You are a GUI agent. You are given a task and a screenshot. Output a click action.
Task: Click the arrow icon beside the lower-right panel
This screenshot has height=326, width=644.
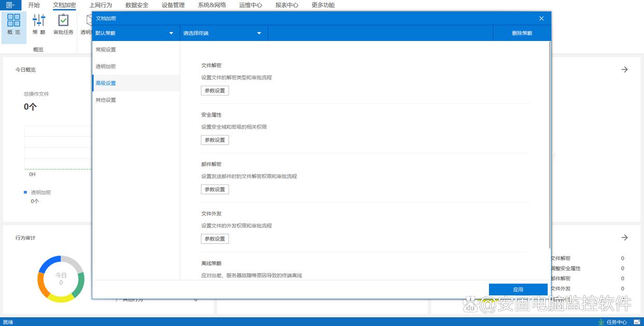[x=625, y=238]
